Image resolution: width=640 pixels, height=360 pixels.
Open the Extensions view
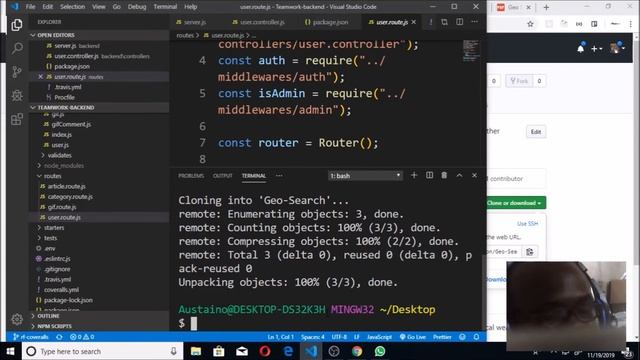pos(17,119)
